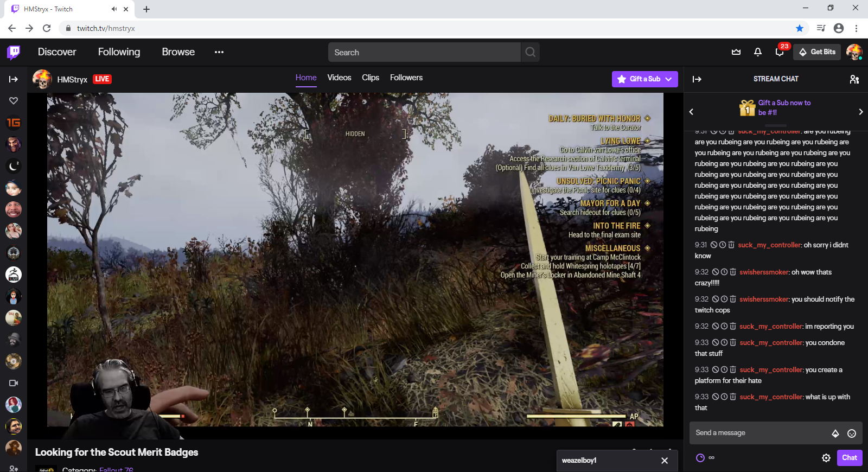Send the message with the Chat button

click(850, 458)
